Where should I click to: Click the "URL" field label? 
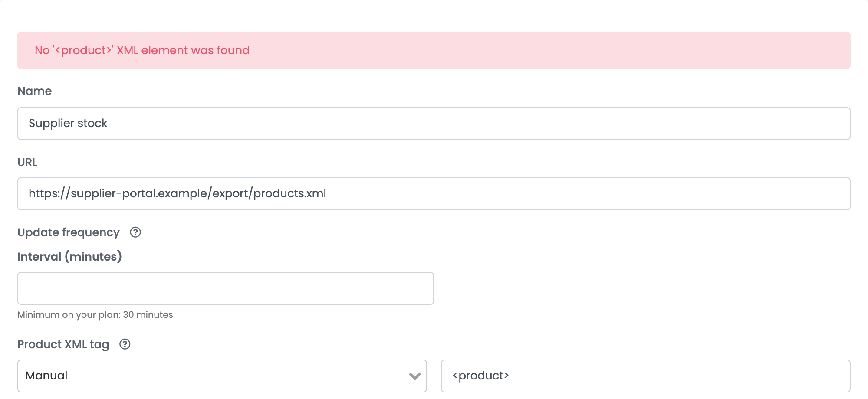click(x=27, y=162)
